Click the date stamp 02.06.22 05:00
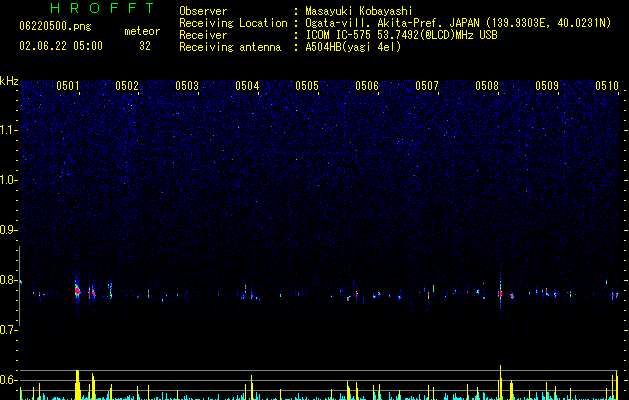Image resolution: width=629 pixels, height=400 pixels. coord(61,46)
